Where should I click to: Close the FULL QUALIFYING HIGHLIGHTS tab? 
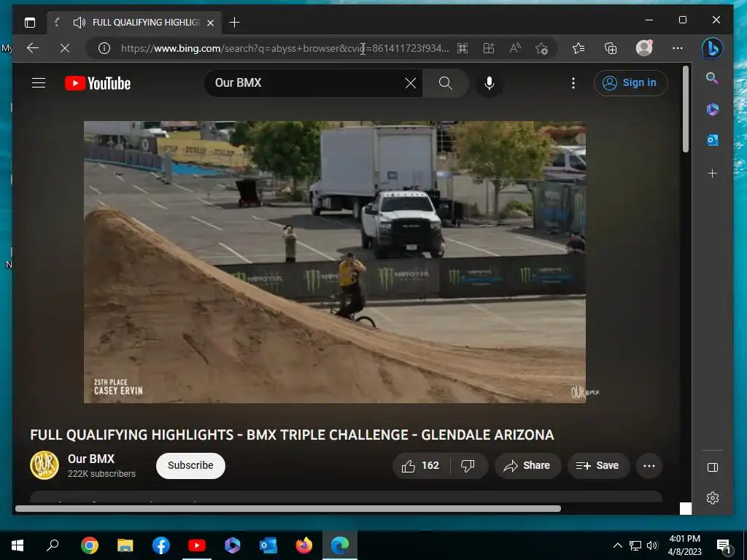pyautogui.click(x=210, y=23)
